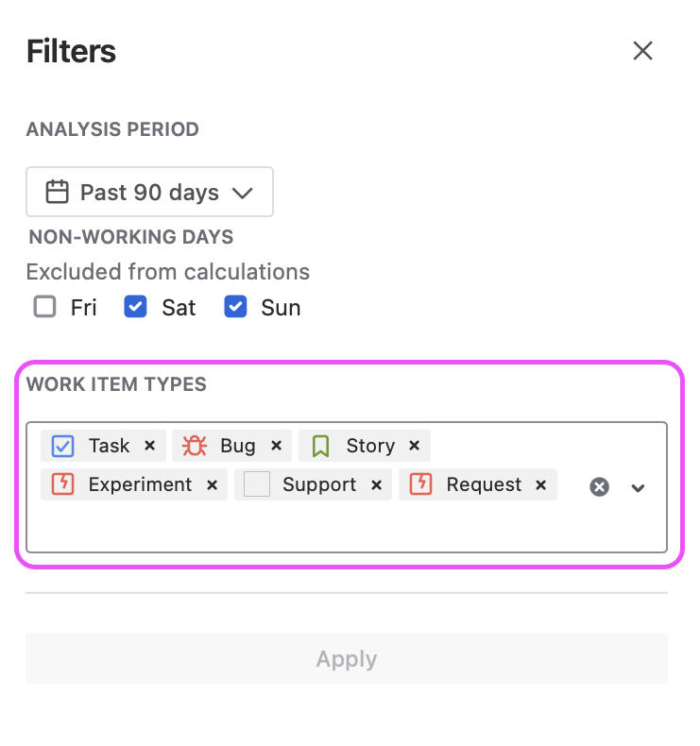The height and width of the screenshot is (746, 700).
Task: Click the green Story bookmark icon
Action: 321,447
